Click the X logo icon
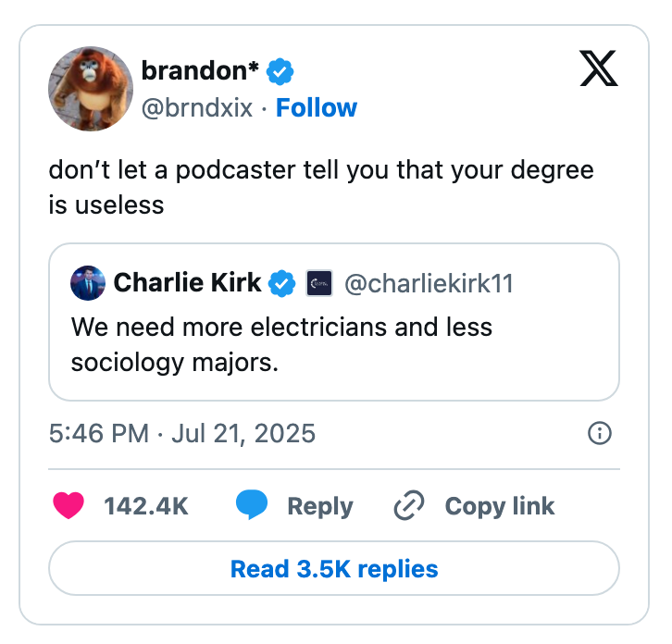Screen dimensions: 672x644 [x=599, y=69]
